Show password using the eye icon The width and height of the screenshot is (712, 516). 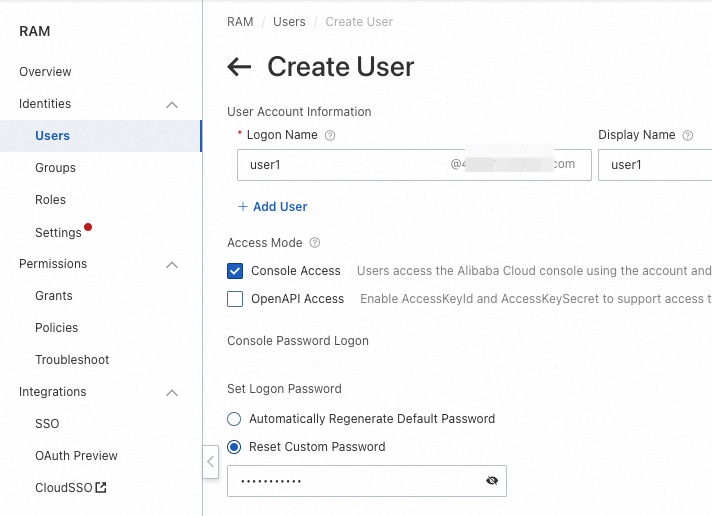point(491,481)
